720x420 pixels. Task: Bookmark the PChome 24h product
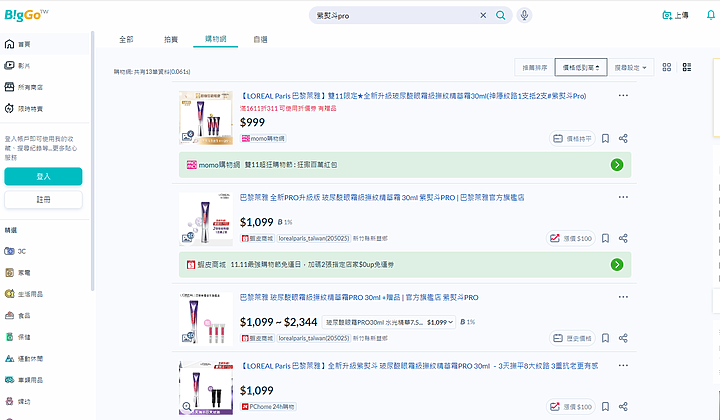pos(605,407)
